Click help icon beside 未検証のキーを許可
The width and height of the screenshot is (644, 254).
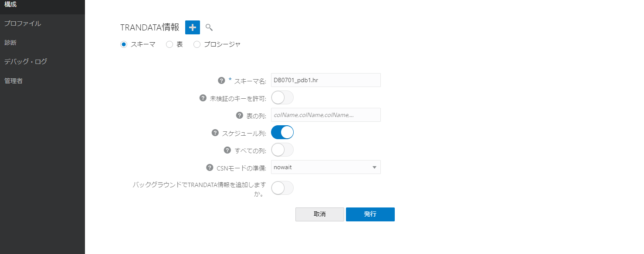203,98
